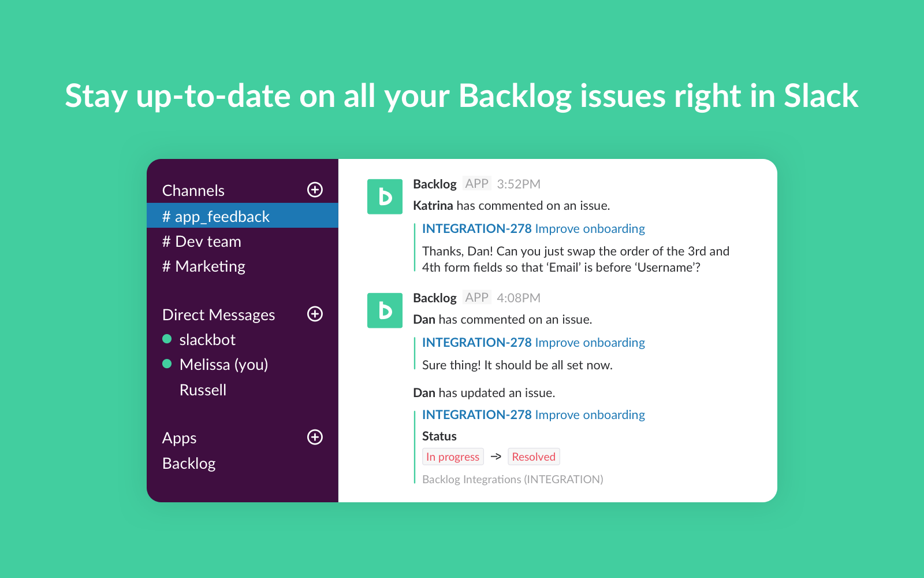Click the "Resolved" status label
The width and height of the screenshot is (924, 578).
pos(534,457)
